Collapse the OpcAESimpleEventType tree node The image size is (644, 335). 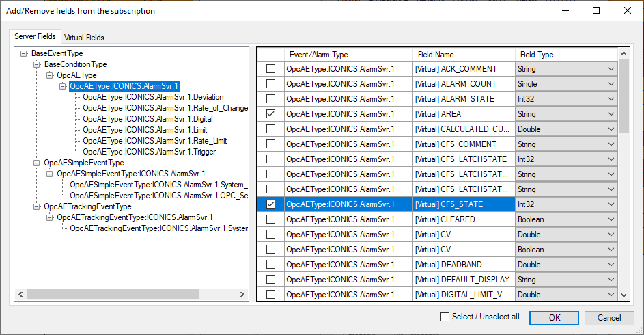point(38,163)
